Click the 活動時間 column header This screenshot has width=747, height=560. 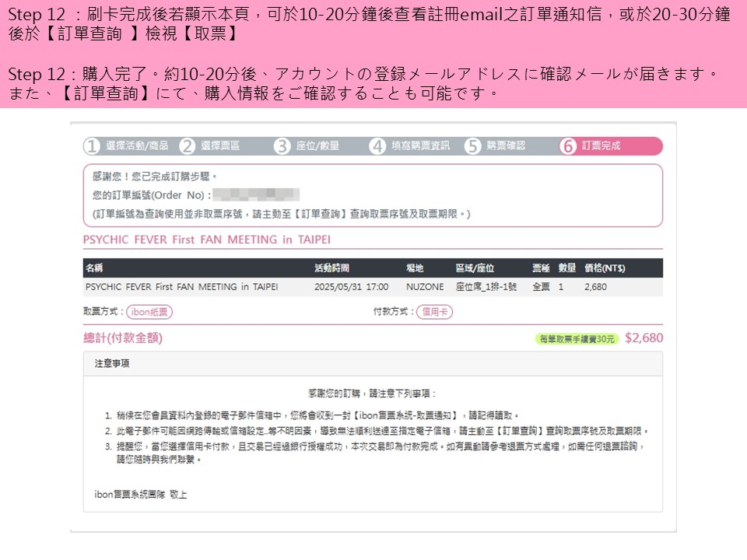coord(331,268)
